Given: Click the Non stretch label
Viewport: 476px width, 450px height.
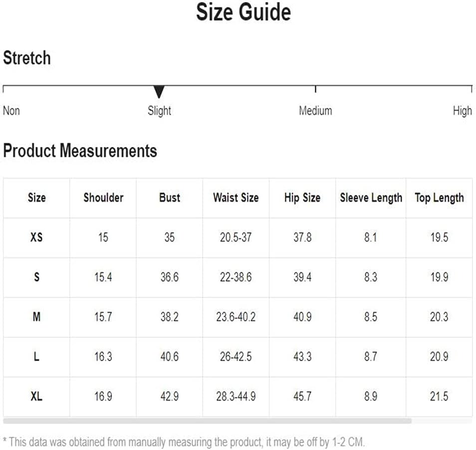Looking at the screenshot, I should [11, 110].
